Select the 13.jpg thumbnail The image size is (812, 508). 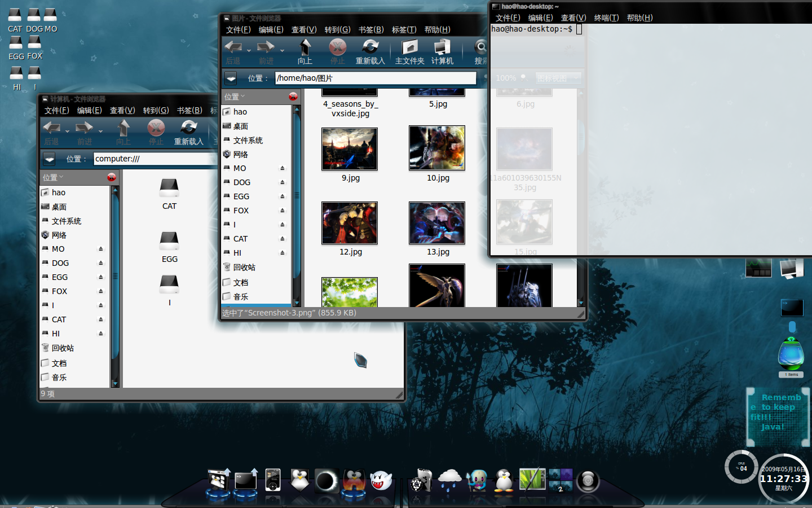coord(437,223)
